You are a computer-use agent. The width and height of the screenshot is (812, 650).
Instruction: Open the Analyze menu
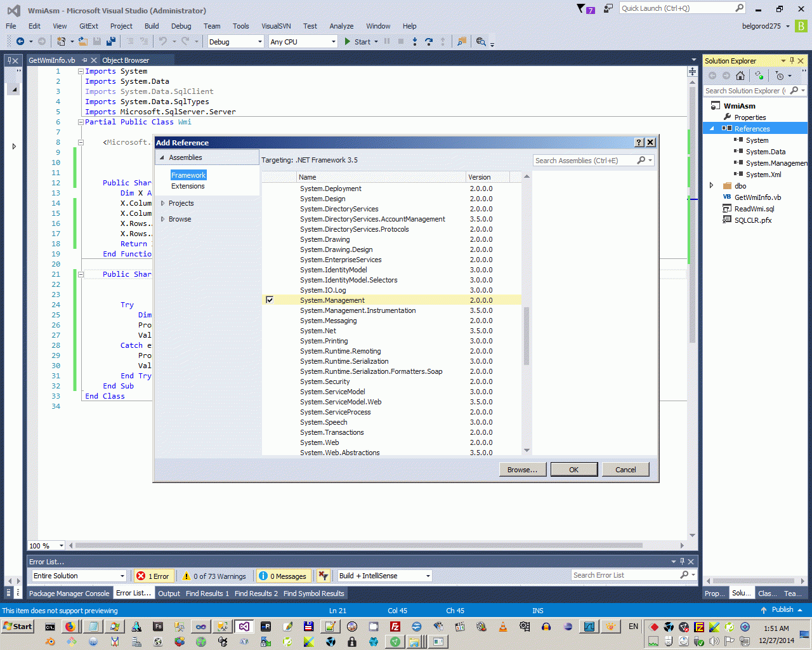point(341,26)
